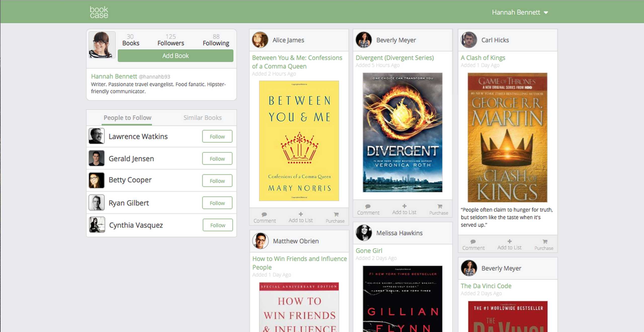Click the Divergent book cover
Screen dimensions: 644x332
click(403, 132)
